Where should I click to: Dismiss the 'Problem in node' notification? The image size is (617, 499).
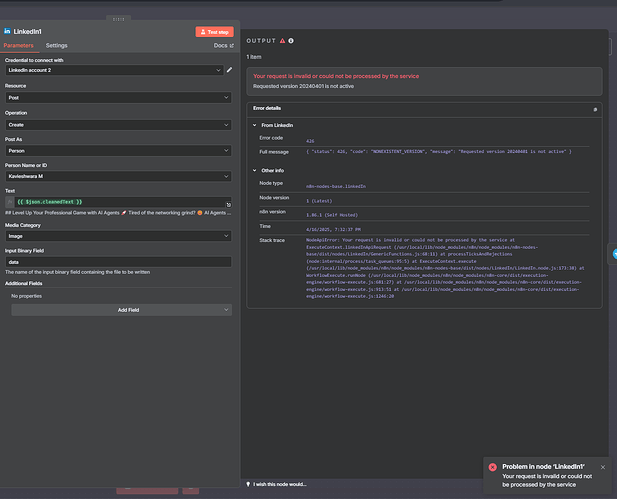[x=603, y=467]
